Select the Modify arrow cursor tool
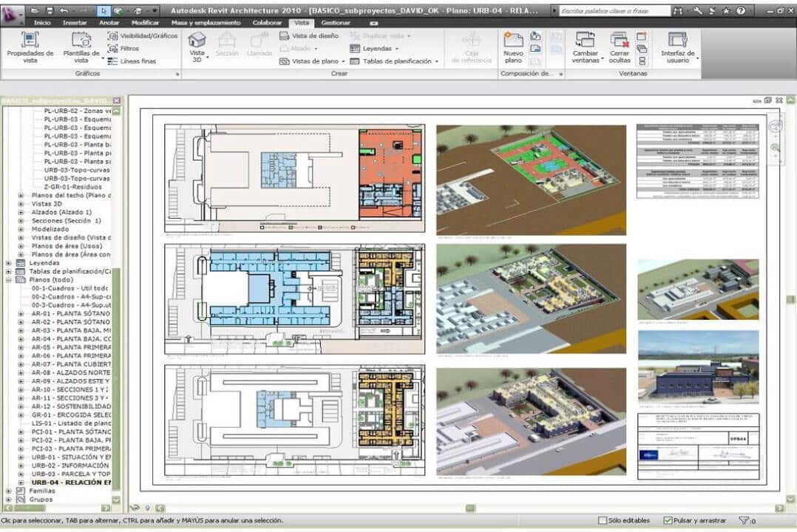Screen dimensions: 797x532 coord(104,10)
